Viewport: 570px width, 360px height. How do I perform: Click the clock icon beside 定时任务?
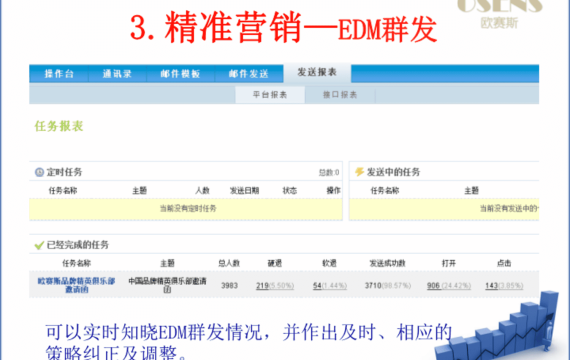39,172
